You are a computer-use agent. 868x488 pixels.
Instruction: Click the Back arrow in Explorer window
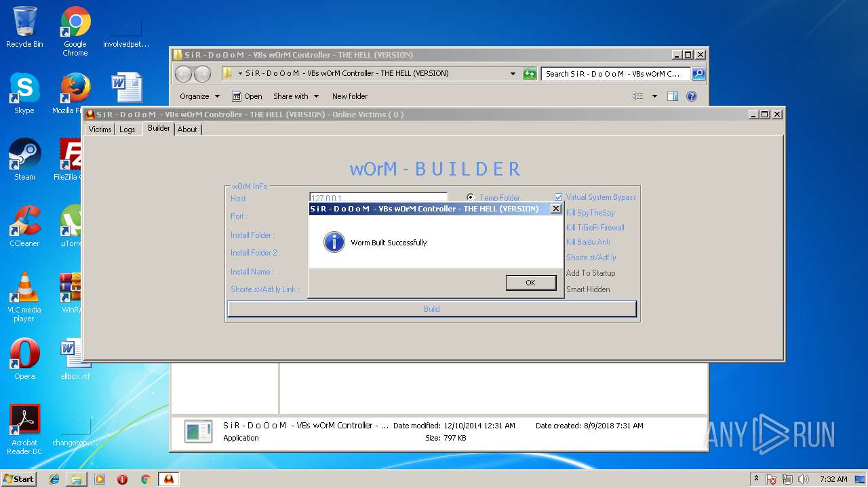coord(184,74)
